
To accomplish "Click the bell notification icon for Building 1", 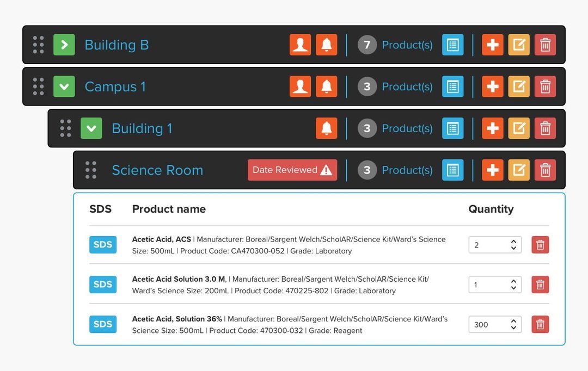I will (x=326, y=128).
